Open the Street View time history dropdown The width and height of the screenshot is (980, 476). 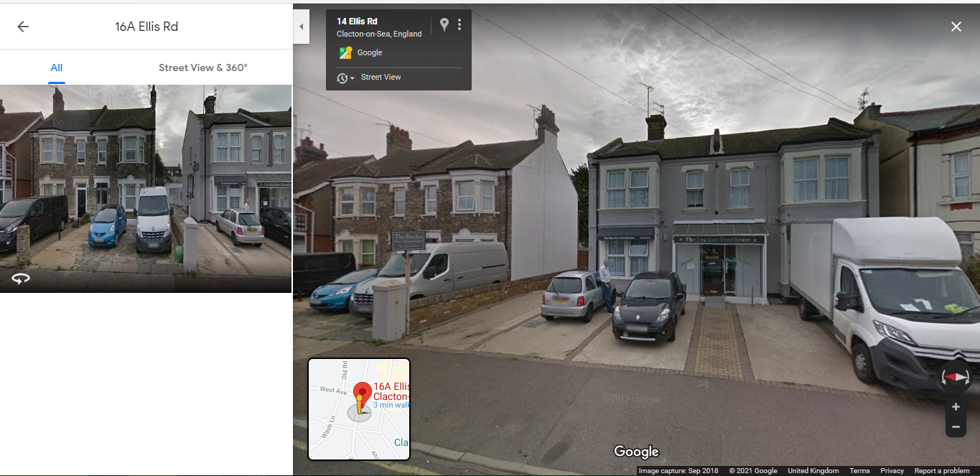click(346, 78)
